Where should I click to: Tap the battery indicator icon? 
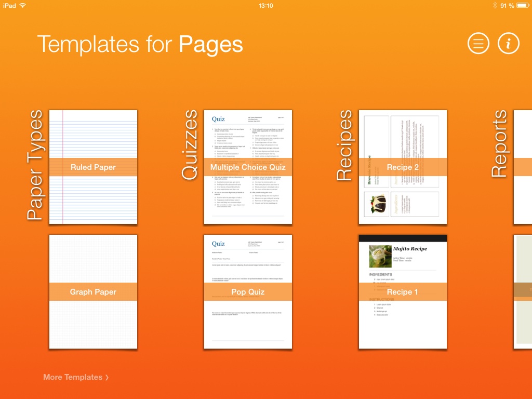(x=523, y=6)
